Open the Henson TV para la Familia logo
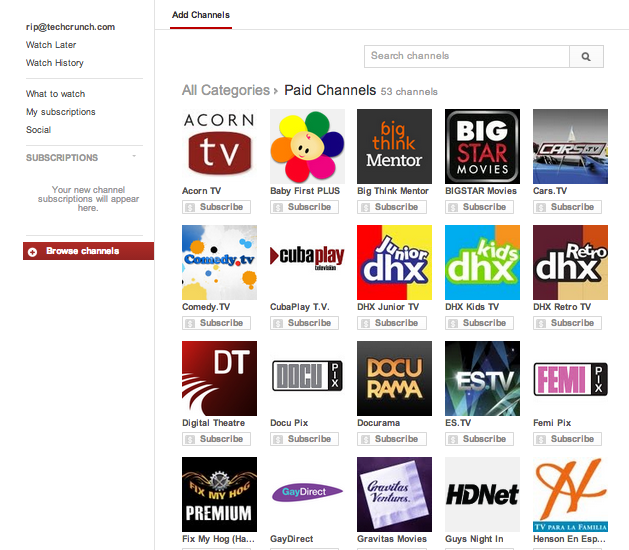This screenshot has height=550, width=629. coord(570,494)
